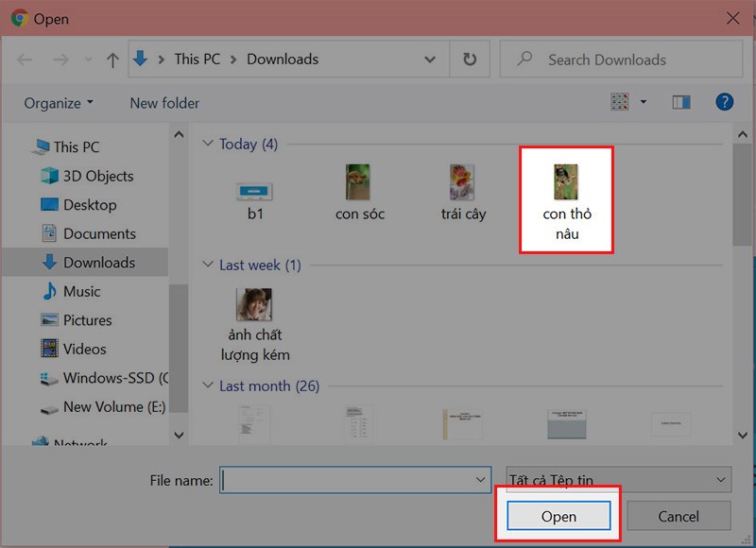Open Desktop in the sidebar
756x548 pixels.
(78, 205)
